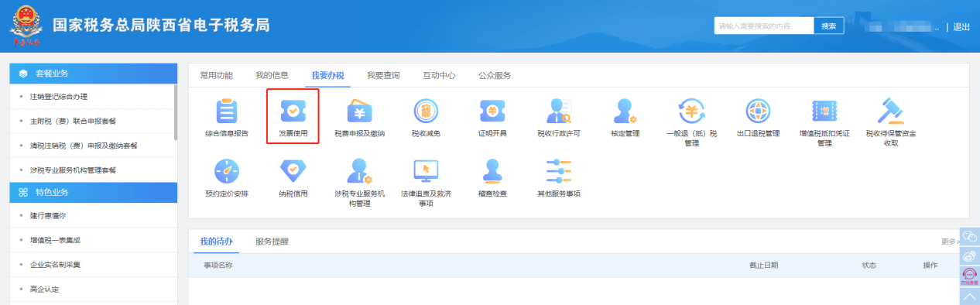
Task: Open 注销登记综合办理 in sidebar
Action: tap(93, 97)
